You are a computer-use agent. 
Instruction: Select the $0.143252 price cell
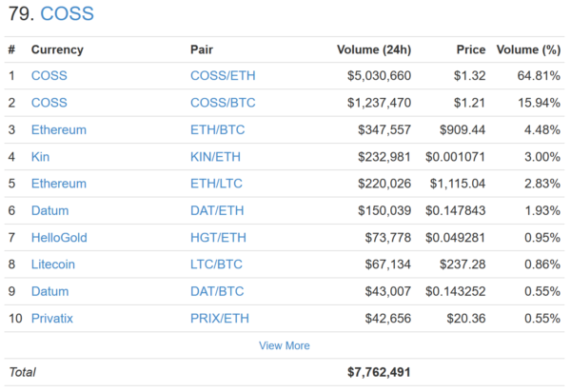(456, 291)
